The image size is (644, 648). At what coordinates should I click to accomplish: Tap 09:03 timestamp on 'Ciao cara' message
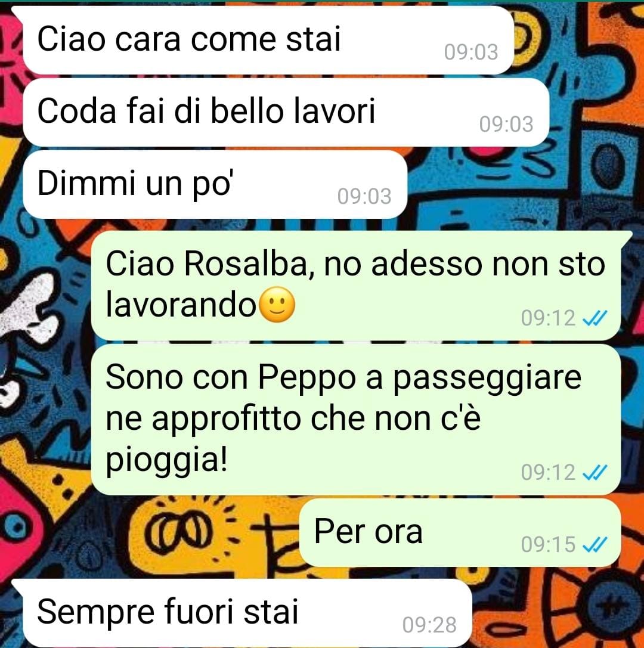471,52
